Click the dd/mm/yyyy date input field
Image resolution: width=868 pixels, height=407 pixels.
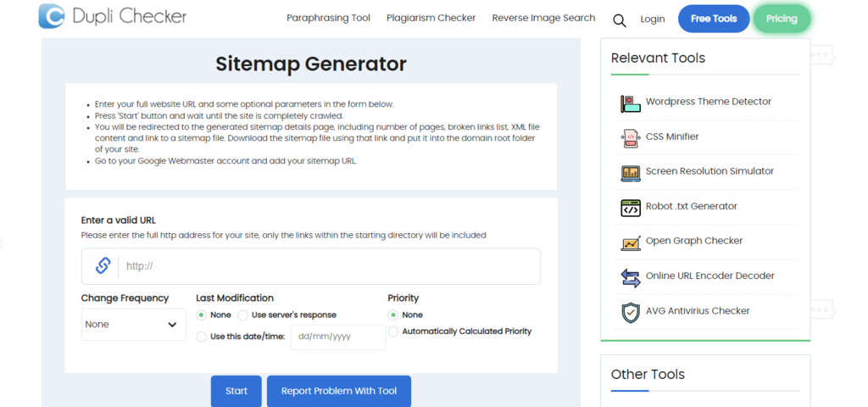(x=338, y=337)
